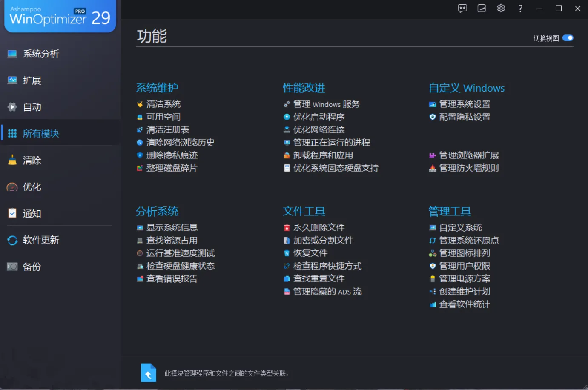Click the 通知 checklist icon in sidebar
This screenshot has width=588, height=390.
tap(12, 213)
